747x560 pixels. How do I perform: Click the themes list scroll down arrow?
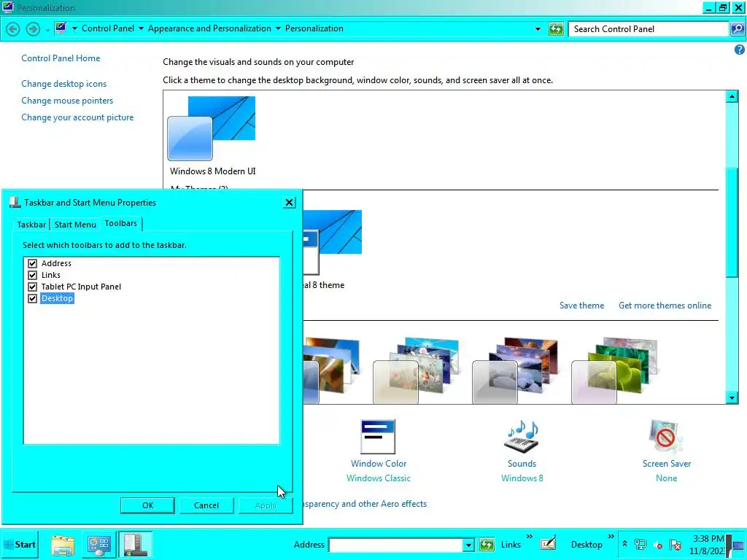pyautogui.click(x=732, y=397)
